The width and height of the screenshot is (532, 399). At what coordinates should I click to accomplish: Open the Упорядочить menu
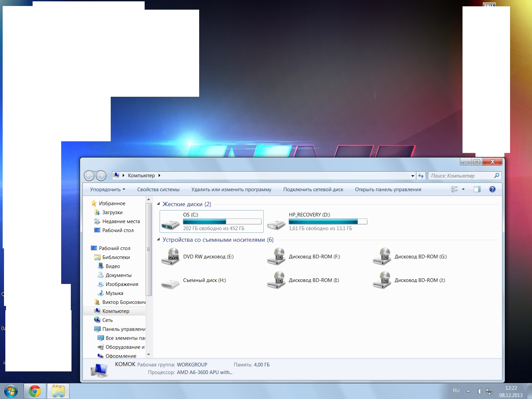click(107, 190)
